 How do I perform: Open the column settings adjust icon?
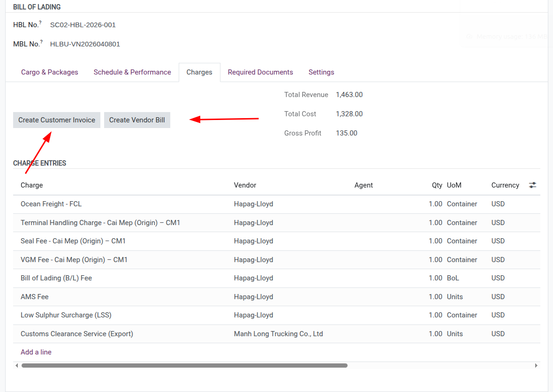pyautogui.click(x=532, y=185)
